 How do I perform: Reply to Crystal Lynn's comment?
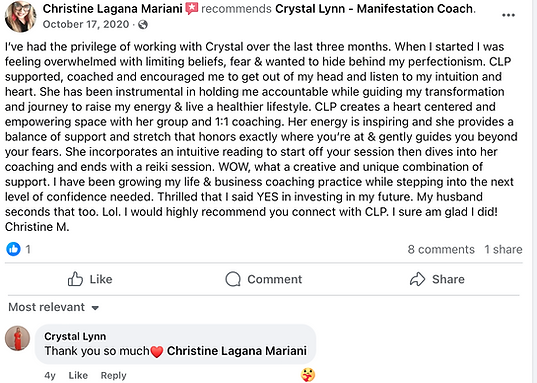(x=113, y=375)
